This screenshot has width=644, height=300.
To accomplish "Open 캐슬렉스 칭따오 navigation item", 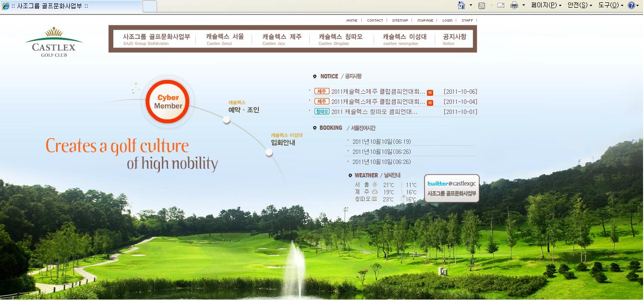I will [340, 39].
